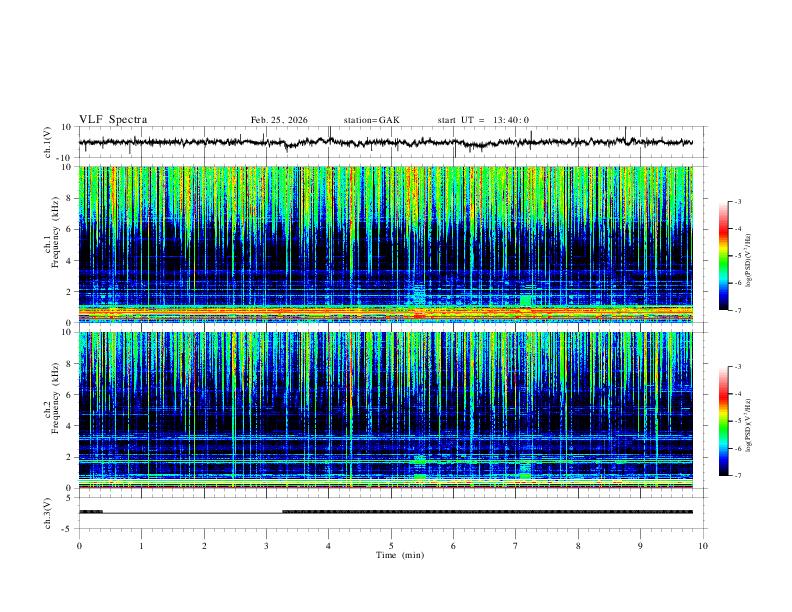Image resolution: width=792 pixels, height=612 pixels.
Task: Click the ch.3(V) axis label
Action: (x=48, y=513)
